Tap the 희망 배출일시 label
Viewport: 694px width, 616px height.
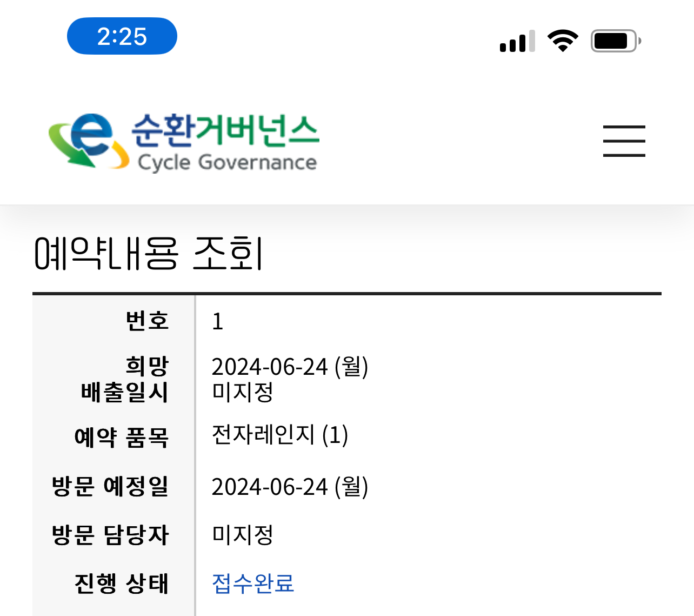[x=125, y=379]
